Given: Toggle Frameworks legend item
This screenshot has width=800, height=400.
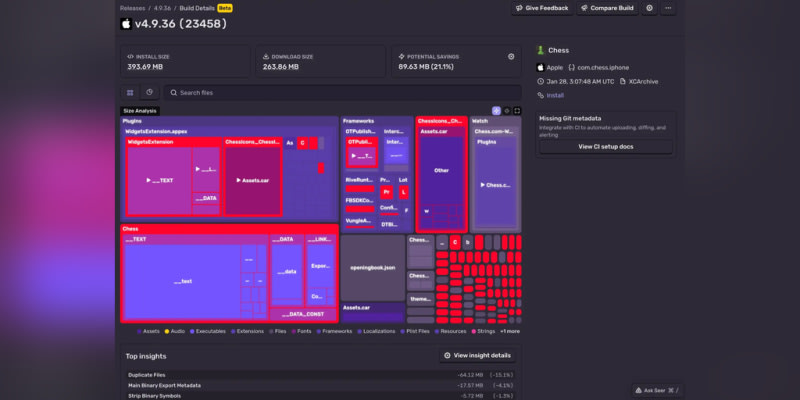Looking at the screenshot, I should [x=334, y=332].
